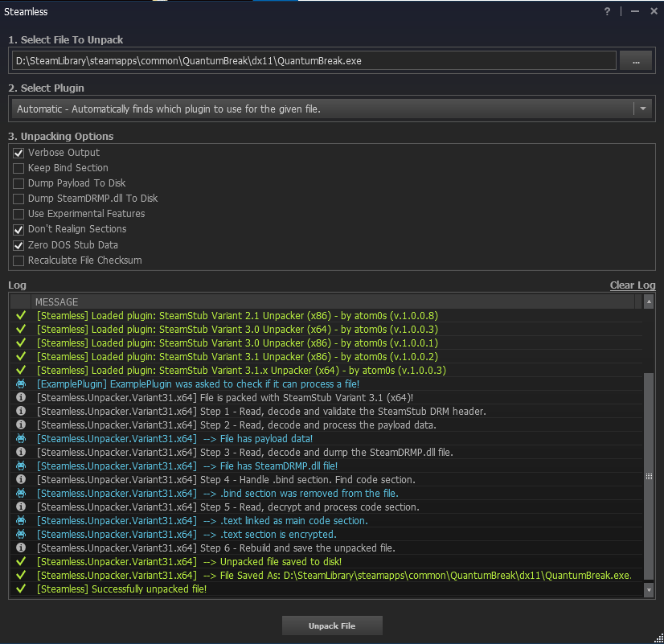Click the bug icon beside ".text section is encrypted"
Viewport: 664px width, 644px height.
click(x=20, y=534)
